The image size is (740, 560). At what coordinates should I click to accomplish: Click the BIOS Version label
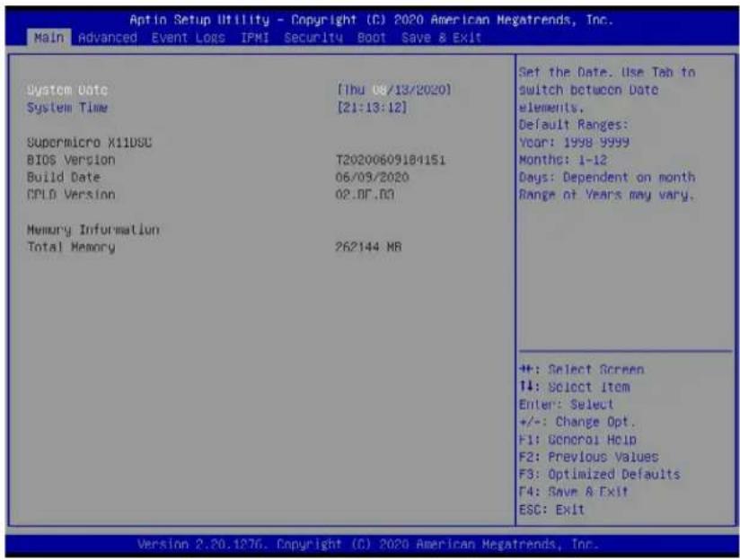(71, 160)
